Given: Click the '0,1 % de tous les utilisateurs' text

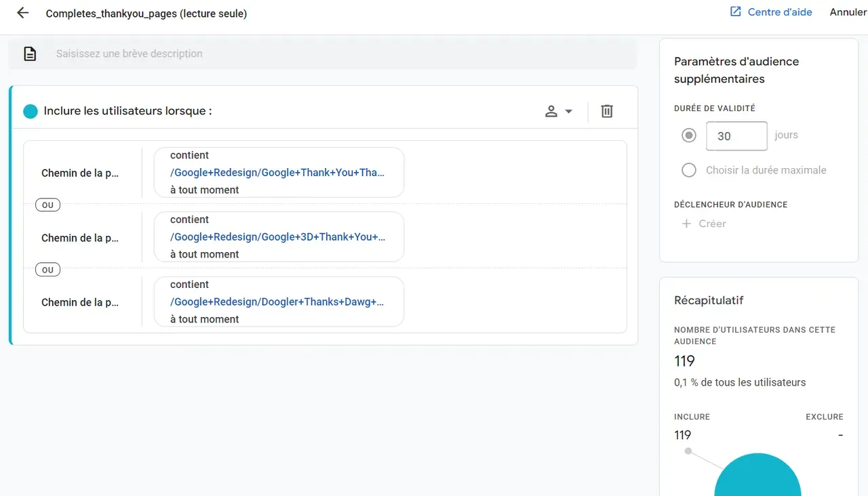Looking at the screenshot, I should pyautogui.click(x=740, y=382).
